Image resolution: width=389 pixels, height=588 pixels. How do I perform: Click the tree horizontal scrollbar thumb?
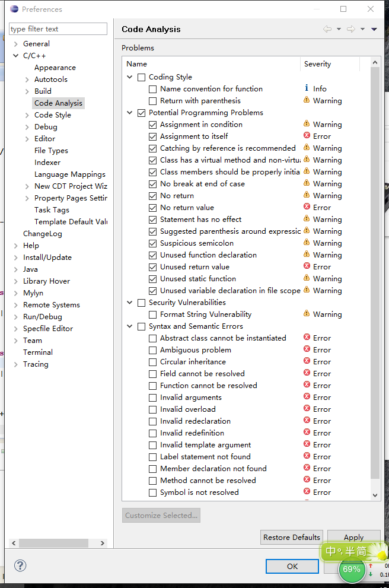53,543
